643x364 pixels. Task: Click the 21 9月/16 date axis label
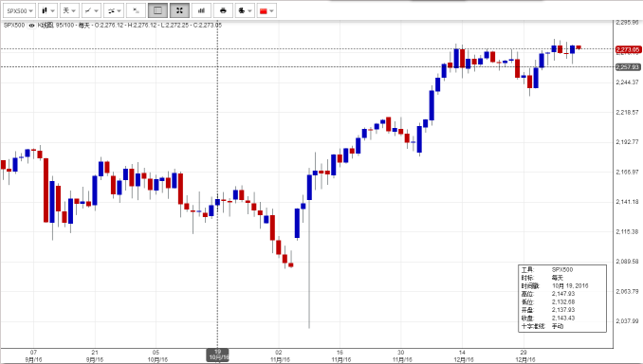95,355
